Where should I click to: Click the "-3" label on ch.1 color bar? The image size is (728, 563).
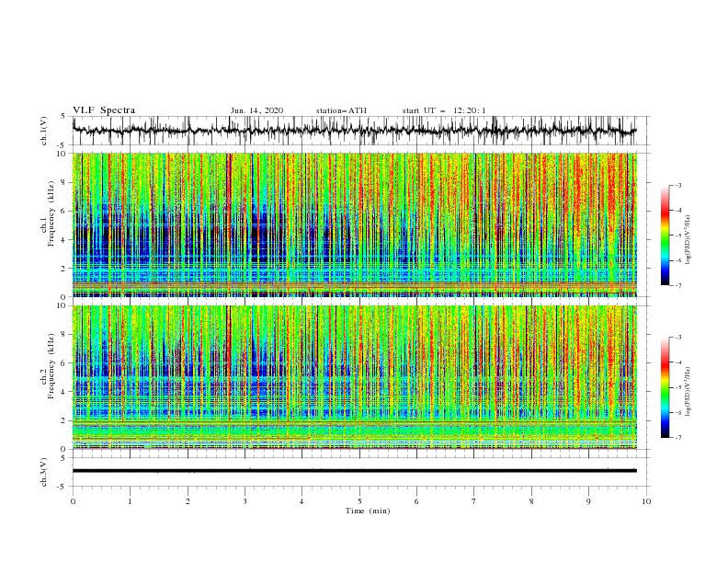point(677,185)
